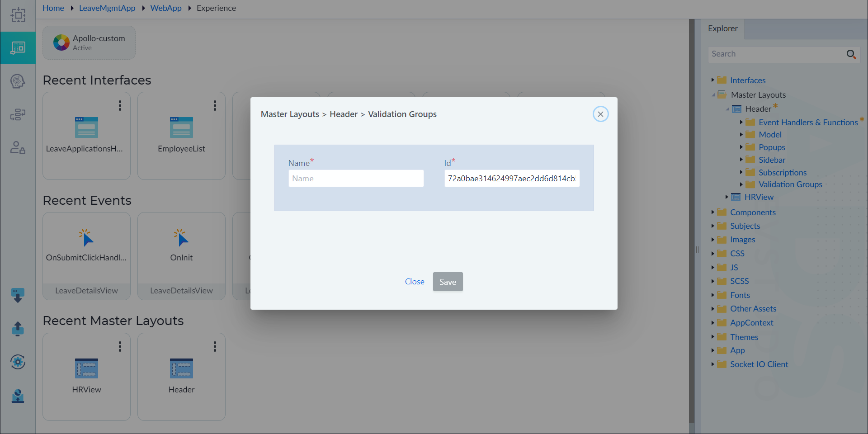Focus the Name input field
Image resolution: width=868 pixels, height=434 pixels.
point(356,179)
